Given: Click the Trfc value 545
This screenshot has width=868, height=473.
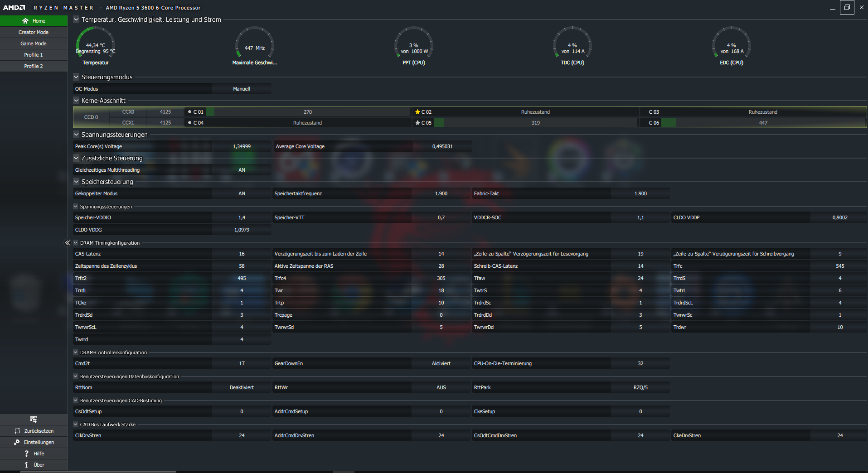Looking at the screenshot, I should (840, 266).
